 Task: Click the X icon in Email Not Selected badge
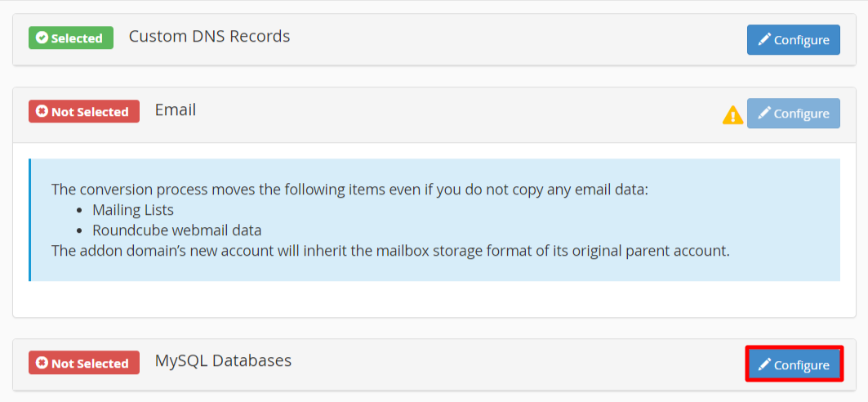pos(42,111)
